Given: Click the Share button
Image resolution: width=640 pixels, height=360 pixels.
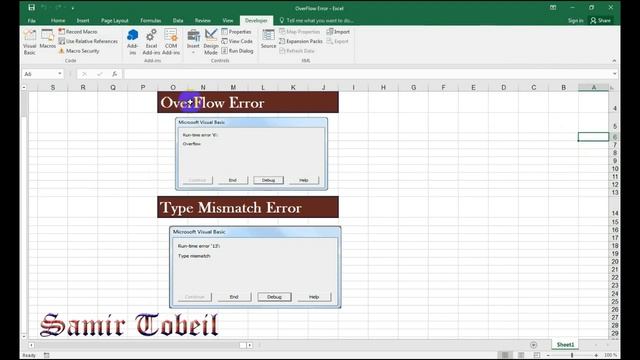Looking at the screenshot, I should point(600,20).
